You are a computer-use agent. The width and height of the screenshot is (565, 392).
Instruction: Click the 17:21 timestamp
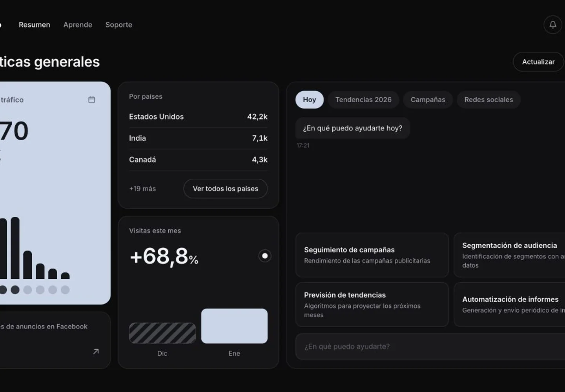[x=303, y=145]
